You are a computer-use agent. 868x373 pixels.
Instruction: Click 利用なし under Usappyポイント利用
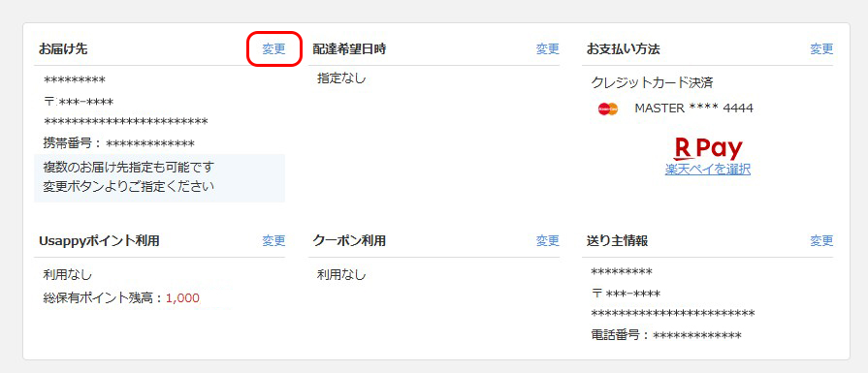tap(68, 274)
